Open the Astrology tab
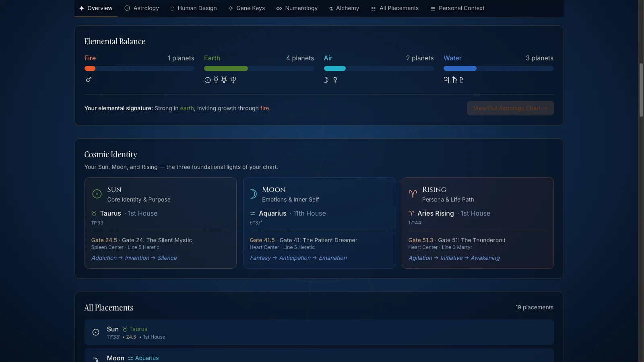The image size is (644, 362). (x=142, y=8)
